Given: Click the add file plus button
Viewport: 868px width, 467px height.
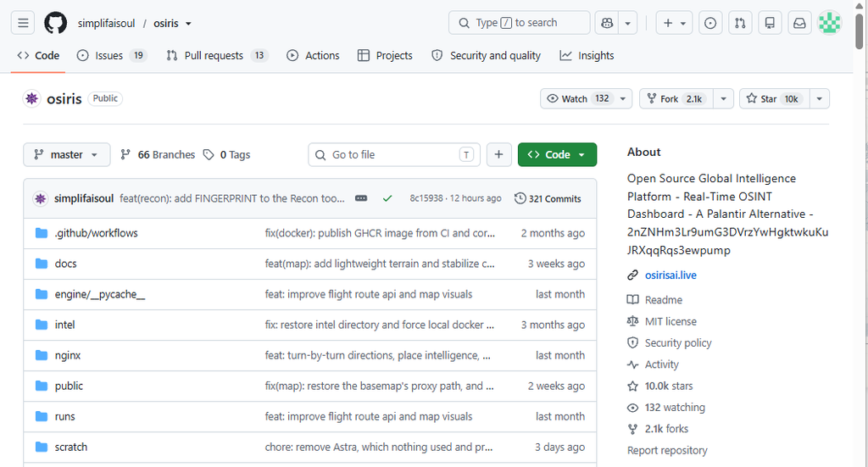Looking at the screenshot, I should pos(498,154).
